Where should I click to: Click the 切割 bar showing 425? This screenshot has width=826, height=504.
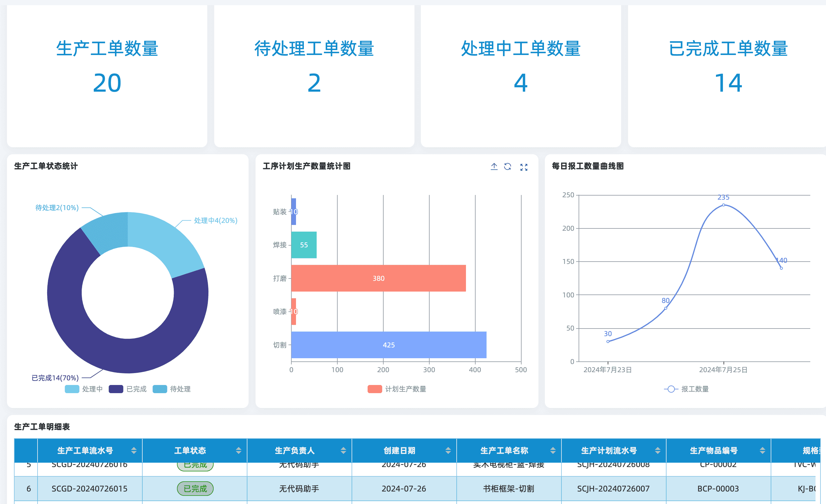point(389,345)
